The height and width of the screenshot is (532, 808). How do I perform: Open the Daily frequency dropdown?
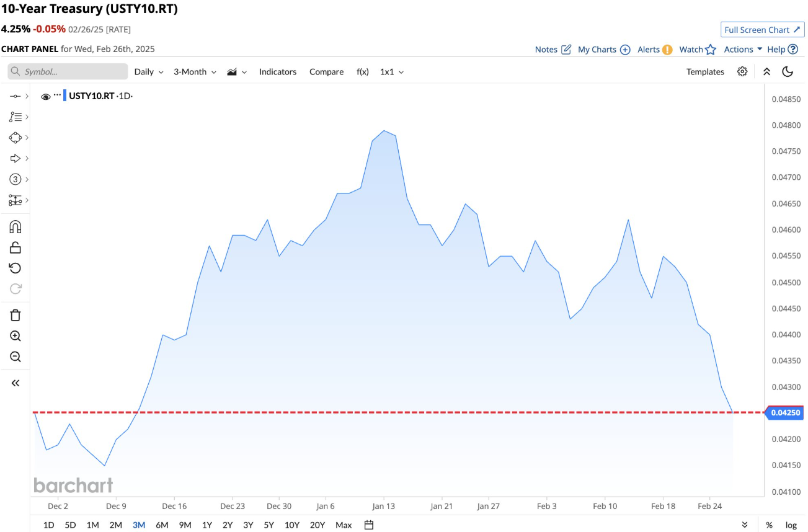[149, 72]
